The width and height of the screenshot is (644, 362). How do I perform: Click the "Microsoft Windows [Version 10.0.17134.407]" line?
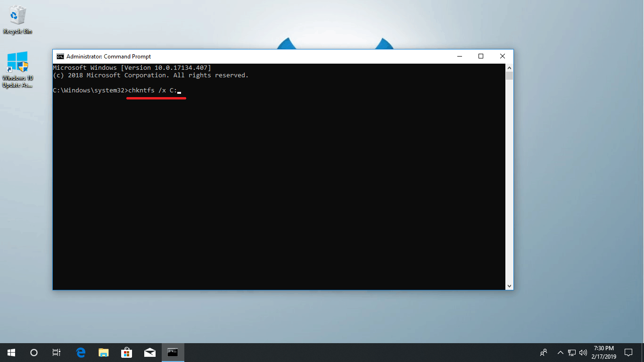point(132,68)
